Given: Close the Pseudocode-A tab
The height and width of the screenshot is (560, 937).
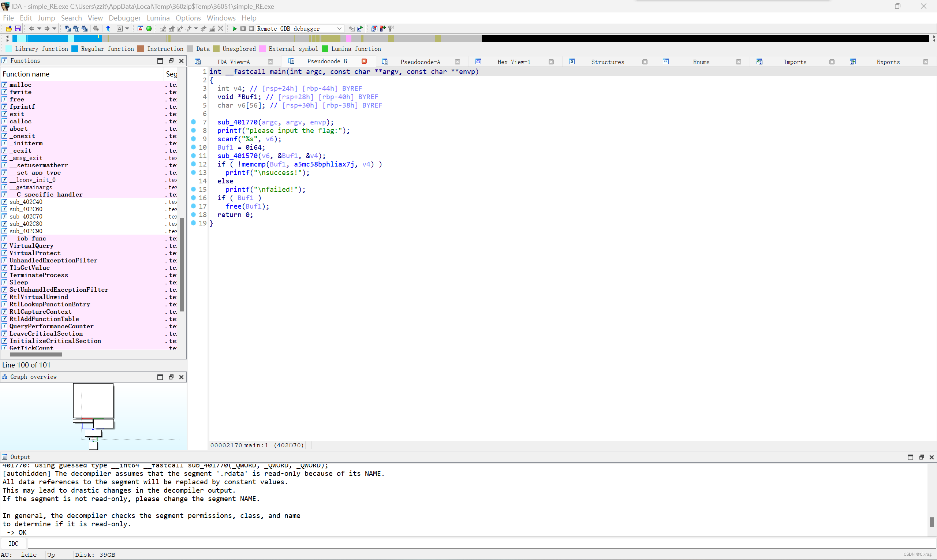Looking at the screenshot, I should [x=458, y=61].
